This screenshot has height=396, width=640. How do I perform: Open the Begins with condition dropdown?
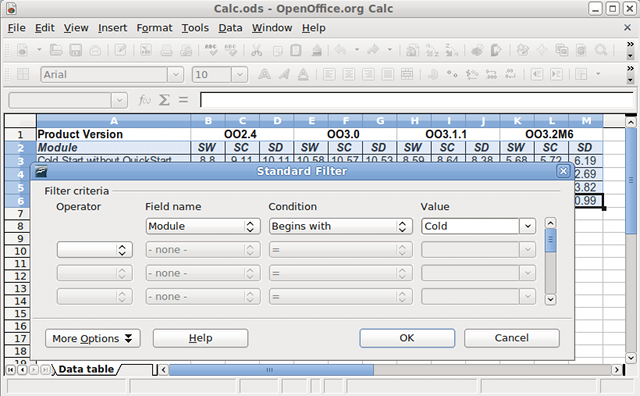point(340,226)
